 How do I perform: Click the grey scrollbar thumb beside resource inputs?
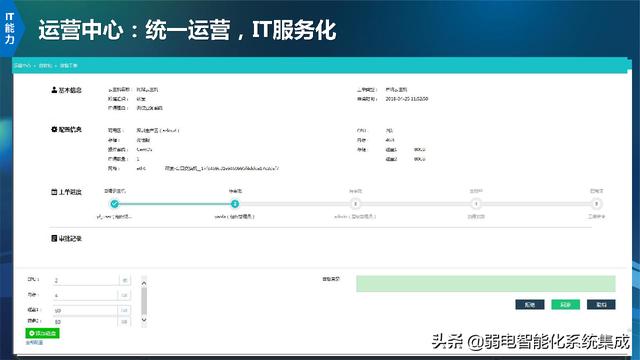click(144, 301)
